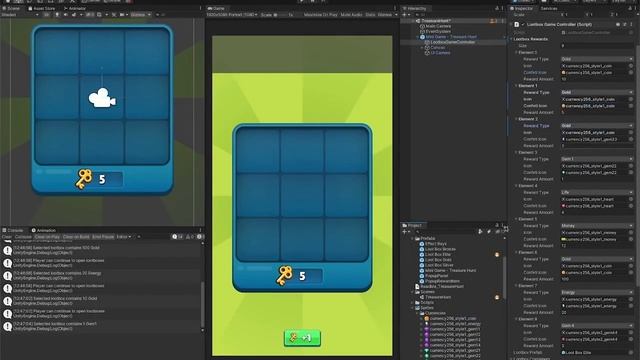Toggle scene lighting icon

pyautogui.click(x=57, y=15)
